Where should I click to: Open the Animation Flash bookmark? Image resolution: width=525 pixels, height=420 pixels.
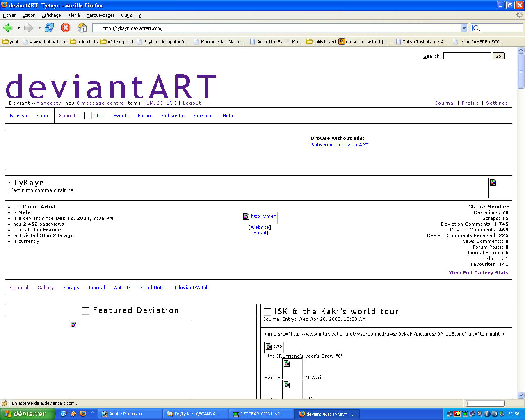pyautogui.click(x=276, y=42)
